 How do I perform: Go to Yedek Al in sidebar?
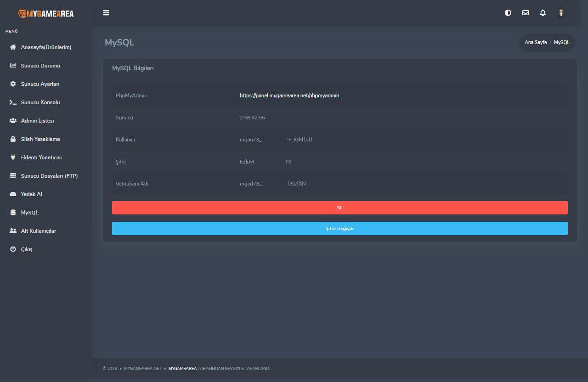coord(31,194)
